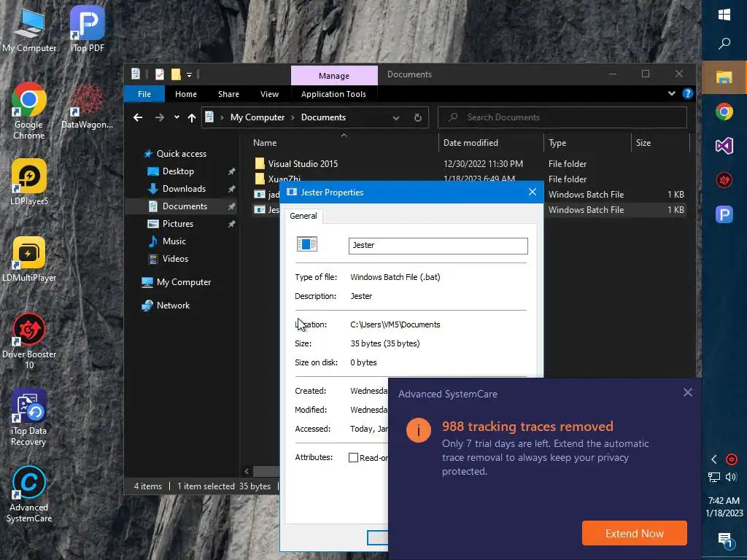Open iTop Data Recovery desktop icon

click(29, 418)
